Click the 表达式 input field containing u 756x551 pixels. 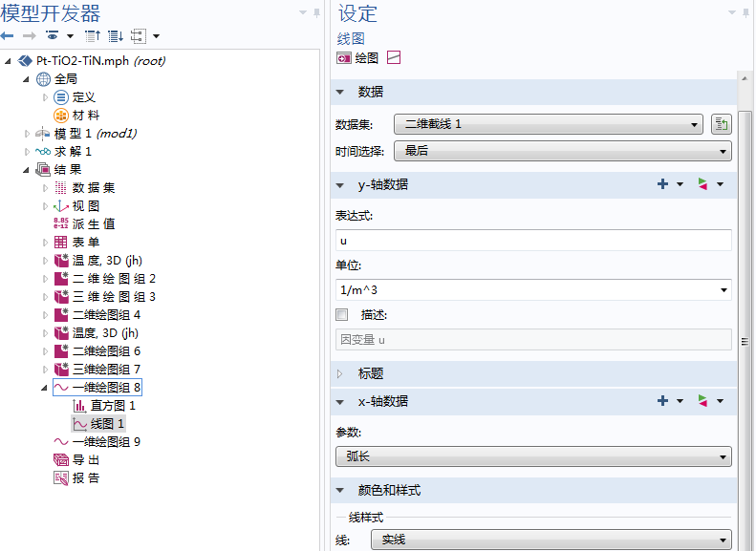coord(533,241)
